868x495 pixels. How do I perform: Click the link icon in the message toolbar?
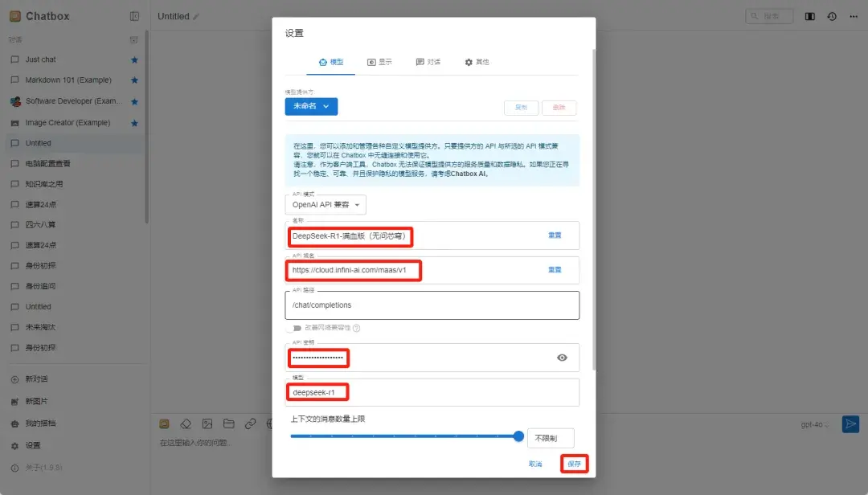(250, 424)
